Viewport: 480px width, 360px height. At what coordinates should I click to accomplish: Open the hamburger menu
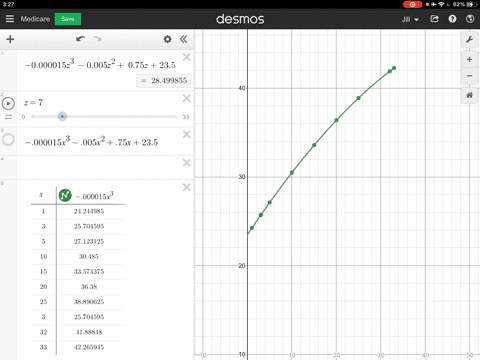[10, 19]
